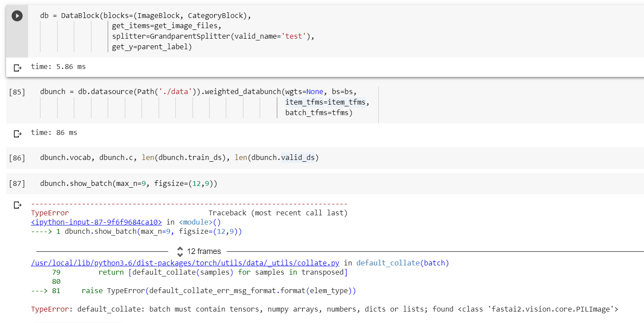The height and width of the screenshot is (323, 644).
Task: Open the ipython-input-87 traceback link
Action: click(x=96, y=222)
